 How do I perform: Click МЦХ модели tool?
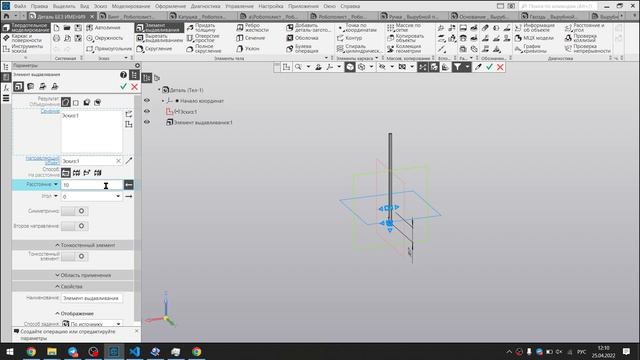534,38
